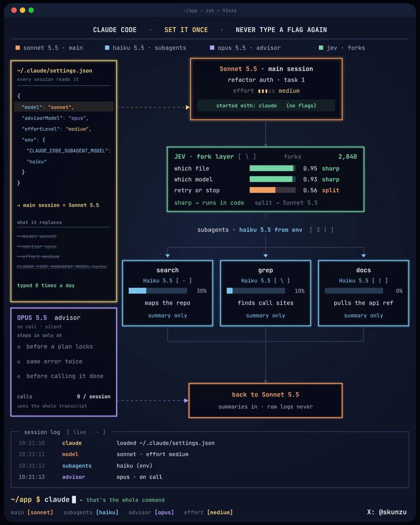Click the "back to Sonnet 5.5" box title
This screenshot has height=525, width=420.
click(x=266, y=395)
